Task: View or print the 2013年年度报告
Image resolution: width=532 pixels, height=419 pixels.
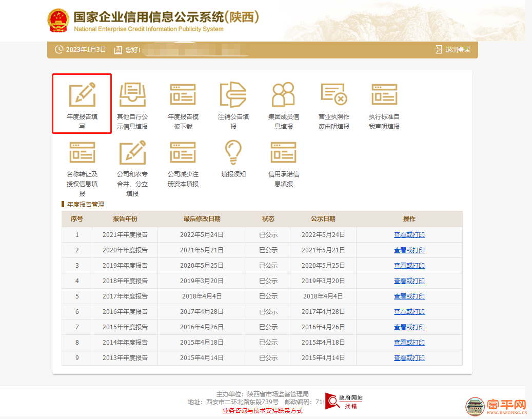Action: (x=409, y=358)
